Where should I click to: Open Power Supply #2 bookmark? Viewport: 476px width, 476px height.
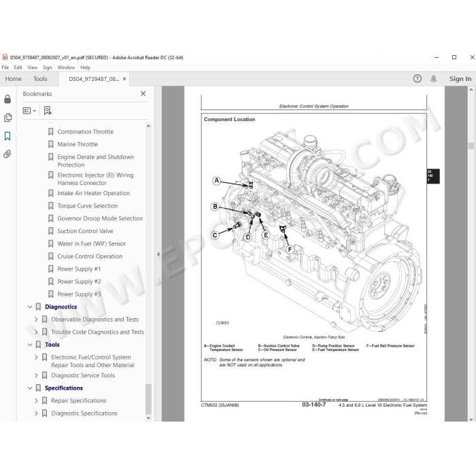79,282
